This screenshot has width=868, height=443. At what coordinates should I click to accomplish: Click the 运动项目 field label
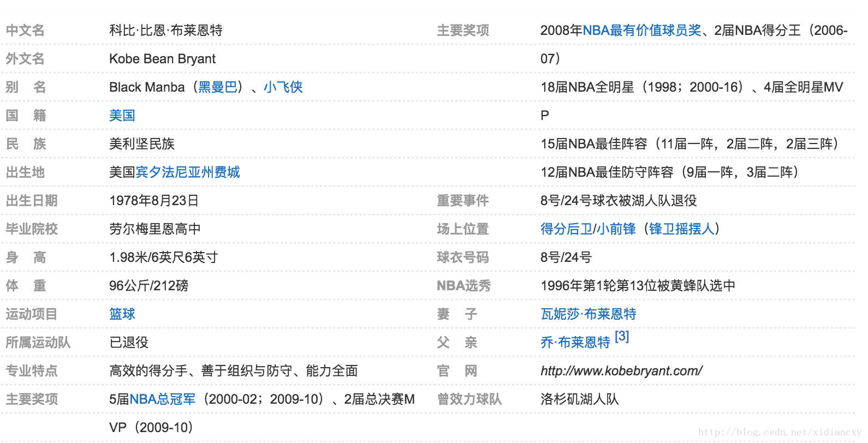point(32,314)
